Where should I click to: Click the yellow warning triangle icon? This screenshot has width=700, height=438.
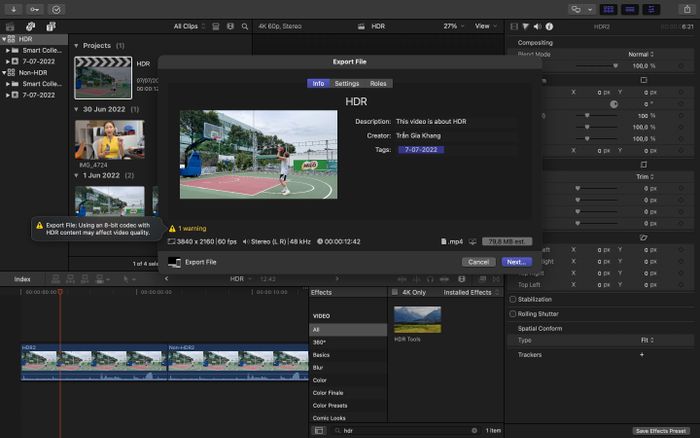tap(172, 229)
